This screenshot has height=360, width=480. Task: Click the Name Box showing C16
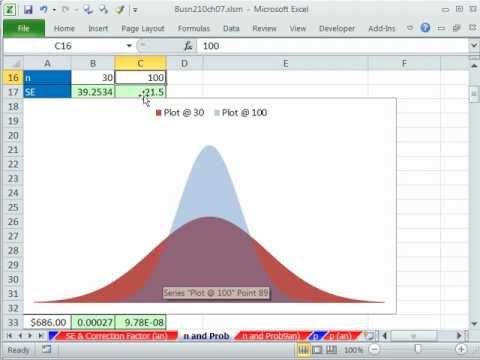(x=63, y=46)
